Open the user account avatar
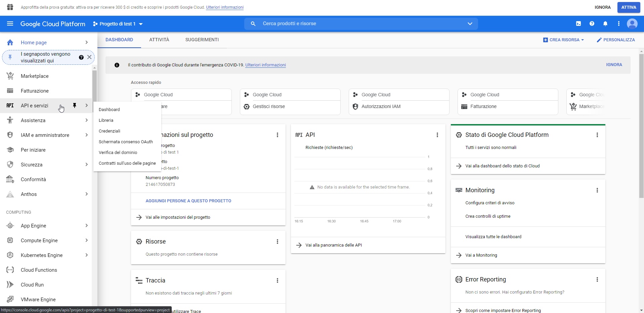The image size is (644, 313). click(632, 24)
